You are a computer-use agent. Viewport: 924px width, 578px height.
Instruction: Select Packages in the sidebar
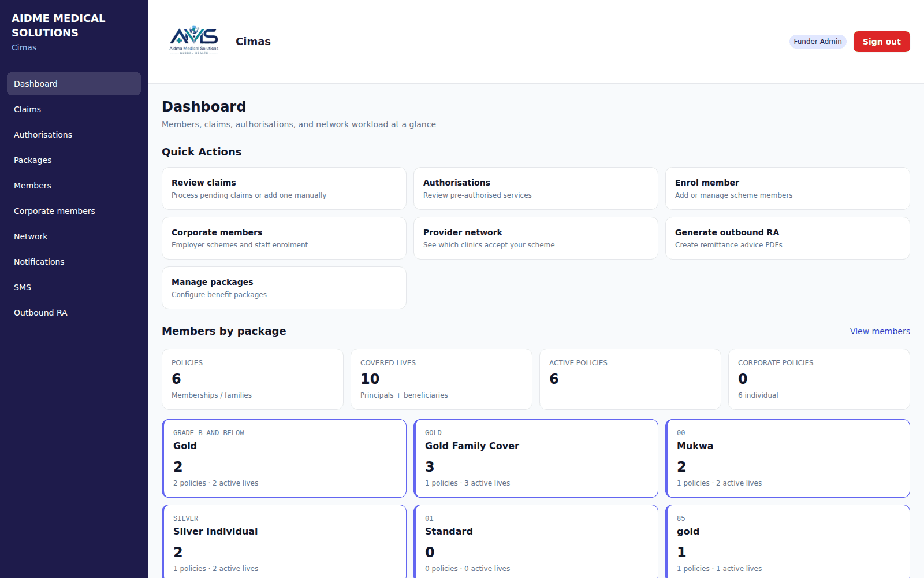(x=74, y=160)
